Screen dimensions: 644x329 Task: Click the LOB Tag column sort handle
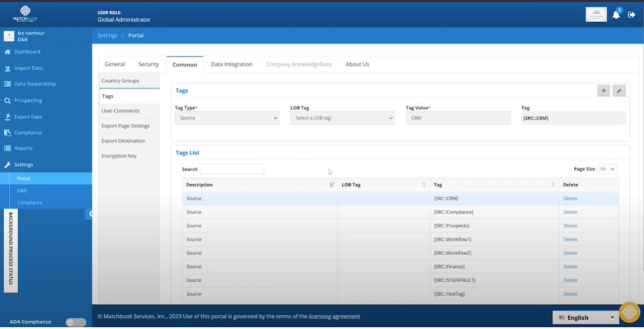coord(424,185)
